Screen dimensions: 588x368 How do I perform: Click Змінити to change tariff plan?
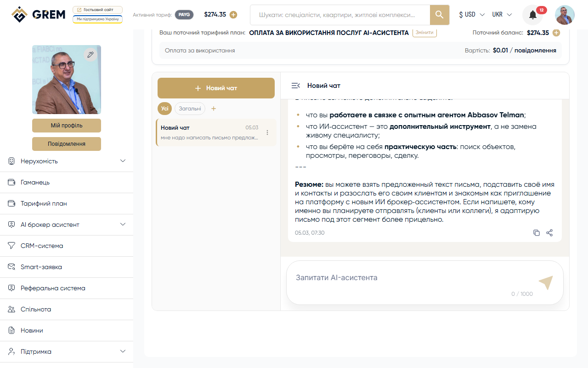424,33
